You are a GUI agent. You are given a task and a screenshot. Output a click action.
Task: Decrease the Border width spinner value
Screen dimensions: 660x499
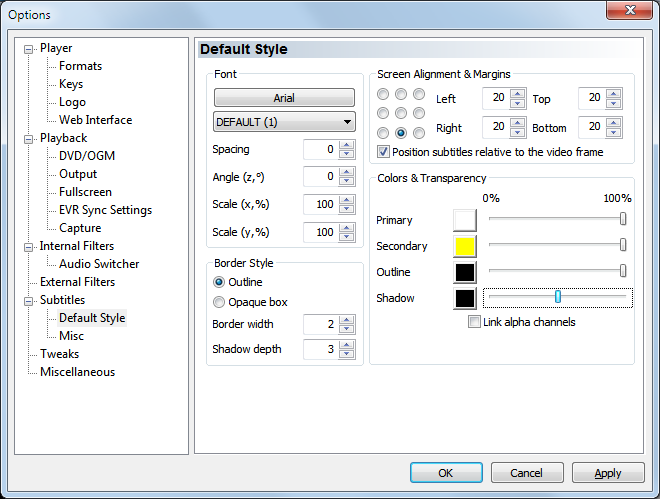347,329
